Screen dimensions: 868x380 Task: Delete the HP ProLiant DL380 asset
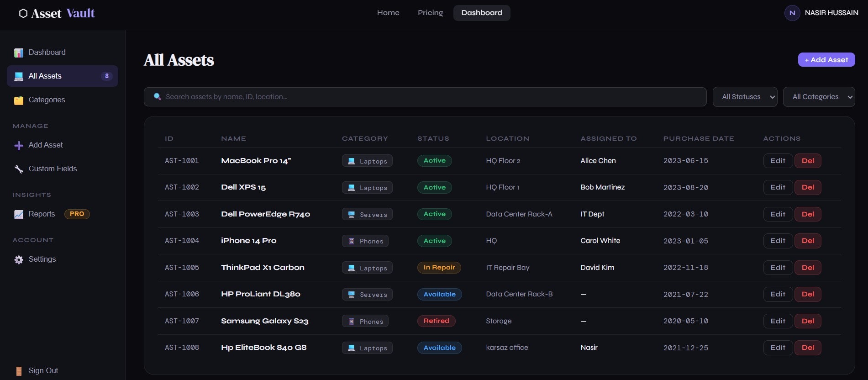[808, 294]
